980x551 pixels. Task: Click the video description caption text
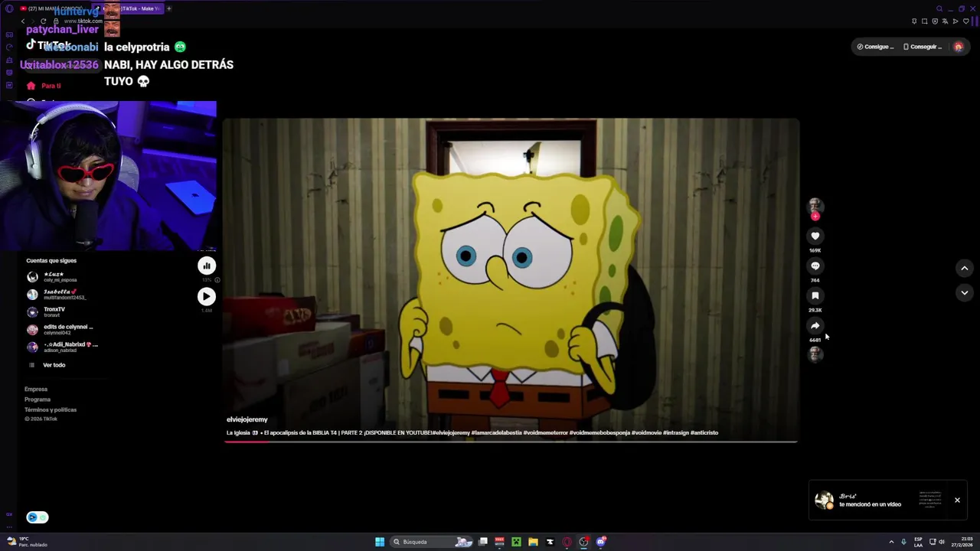point(472,432)
